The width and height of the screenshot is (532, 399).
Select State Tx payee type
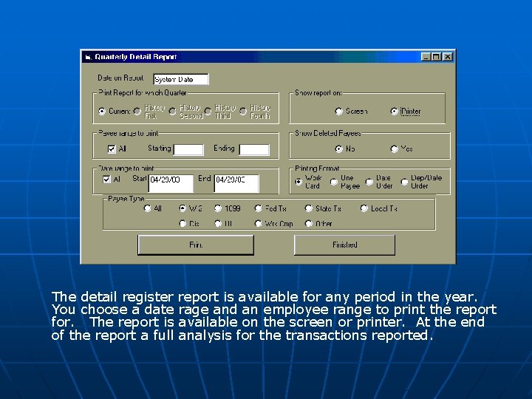[x=308, y=208]
